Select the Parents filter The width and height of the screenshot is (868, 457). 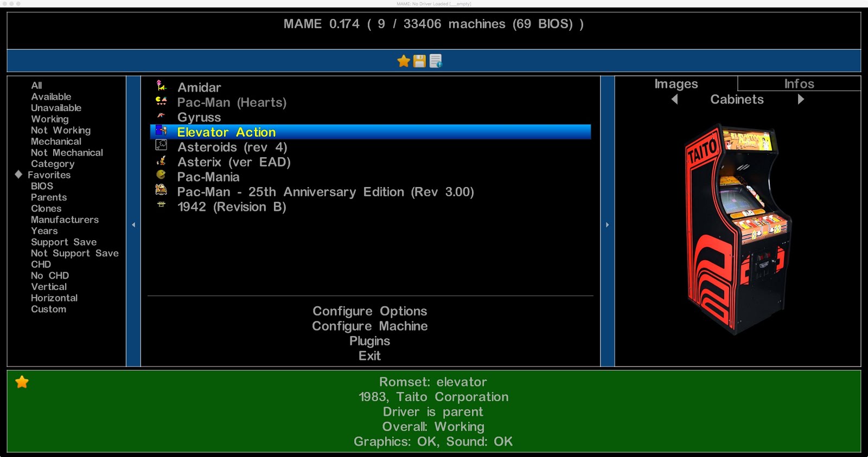coord(49,197)
